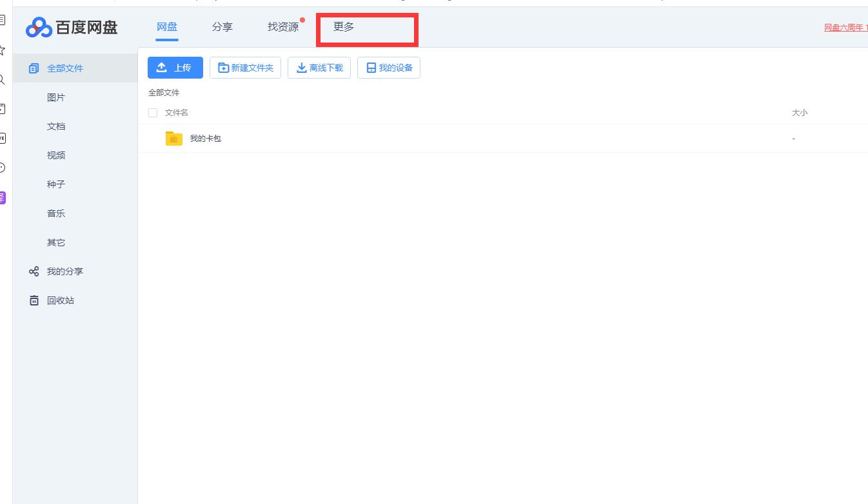Viewport: 868px width, 504px height.
Task: Click the 全部文件 breadcrumb above the file list
Action: [x=164, y=93]
